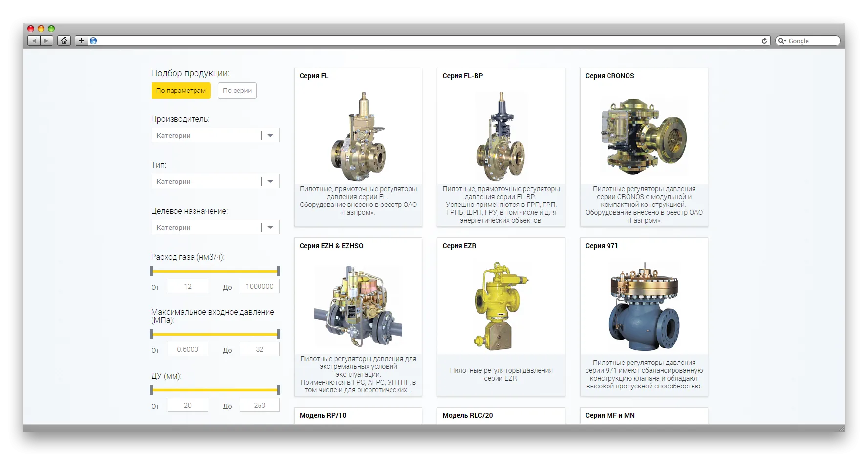Click the 'Серия 971' card title
The image size is (868, 455).
coord(602,246)
